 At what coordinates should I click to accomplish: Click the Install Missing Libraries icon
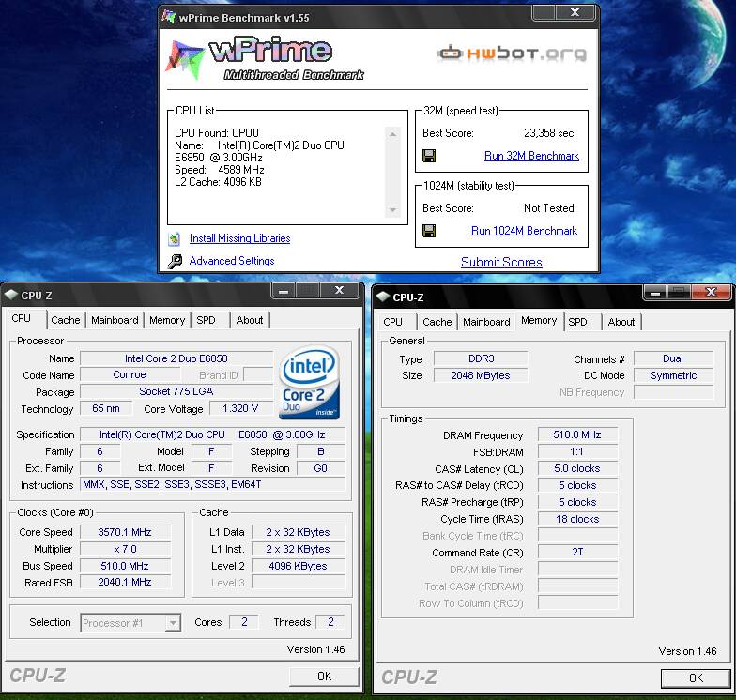tap(175, 238)
